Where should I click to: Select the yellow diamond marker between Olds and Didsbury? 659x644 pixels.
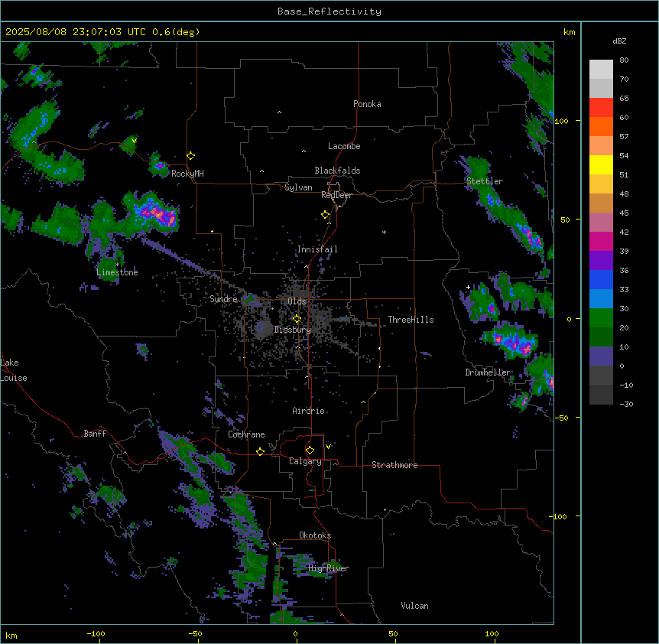coord(297,319)
